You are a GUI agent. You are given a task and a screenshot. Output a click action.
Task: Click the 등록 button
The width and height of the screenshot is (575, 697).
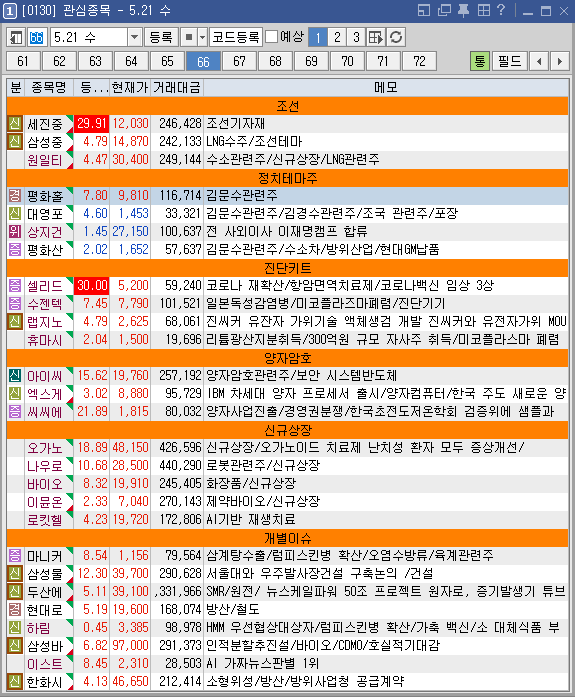(161, 37)
